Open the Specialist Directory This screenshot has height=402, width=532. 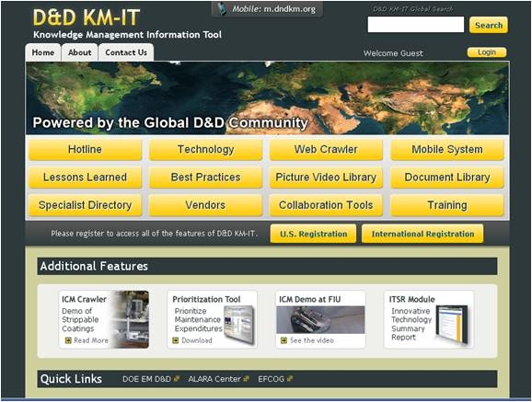pyautogui.click(x=85, y=205)
